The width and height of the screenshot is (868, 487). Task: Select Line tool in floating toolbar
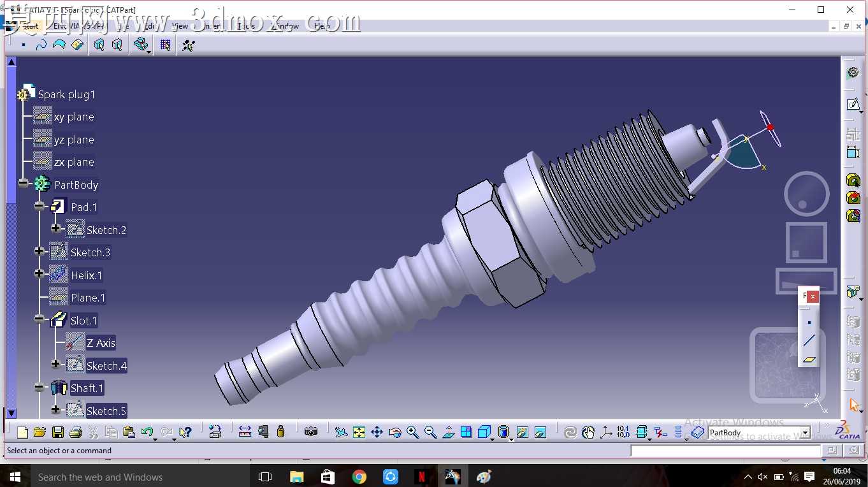click(809, 340)
